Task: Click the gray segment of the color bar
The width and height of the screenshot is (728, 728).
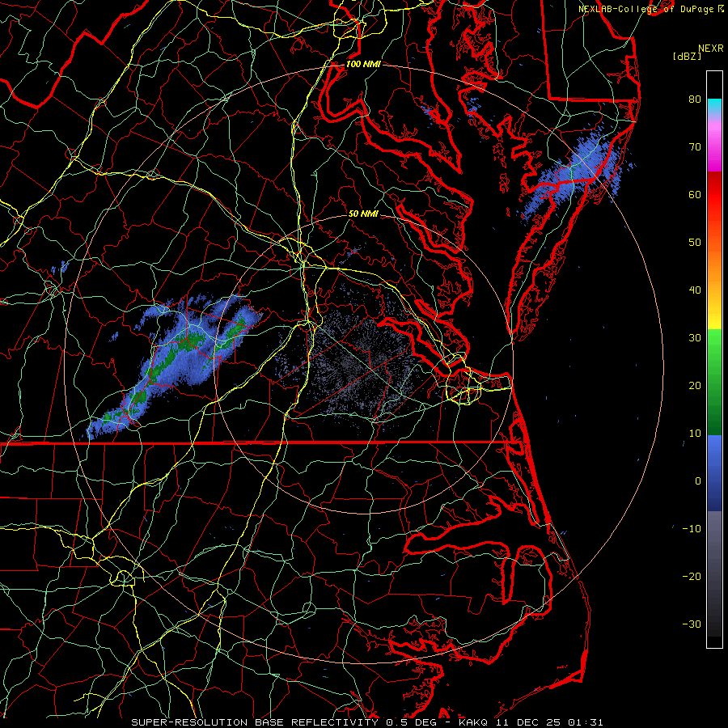Action: 714,574
